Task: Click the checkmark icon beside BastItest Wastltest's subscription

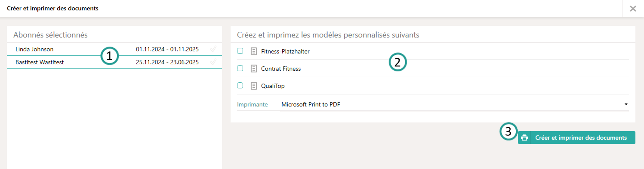Action: 213,62
